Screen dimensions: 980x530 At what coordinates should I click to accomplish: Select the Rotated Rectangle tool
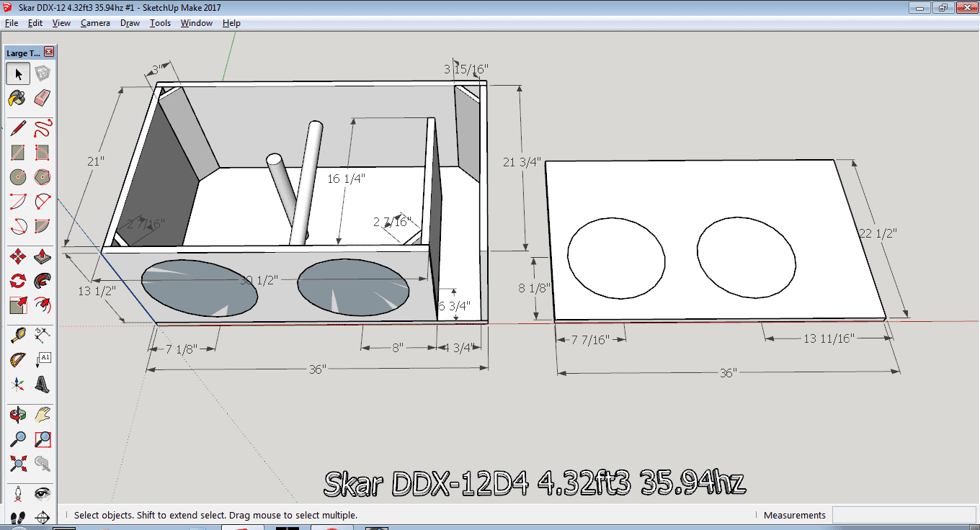[43, 153]
